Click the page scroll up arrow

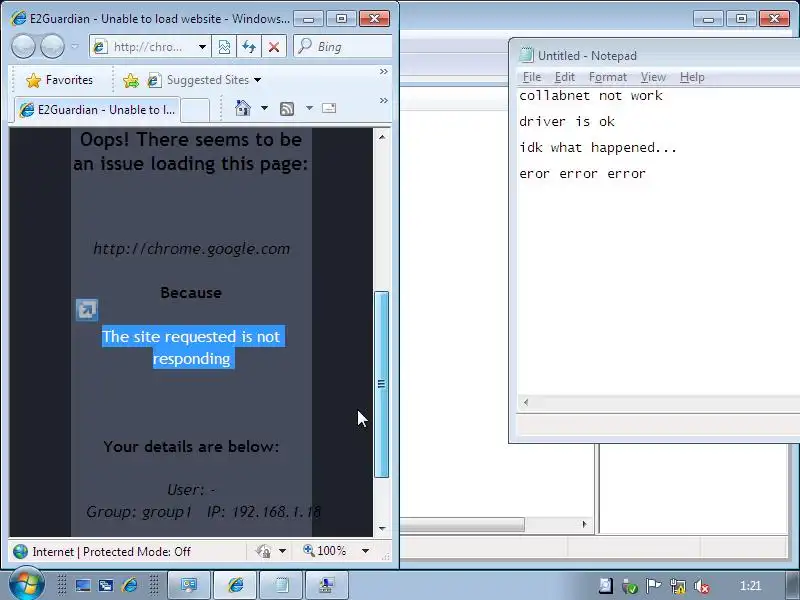pyautogui.click(x=382, y=137)
